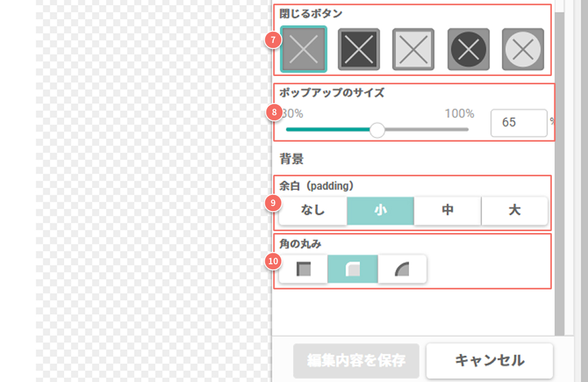Viewport: 588px width, 382px height.
Task: Click 編集内容を保存 save button
Action: pos(356,361)
